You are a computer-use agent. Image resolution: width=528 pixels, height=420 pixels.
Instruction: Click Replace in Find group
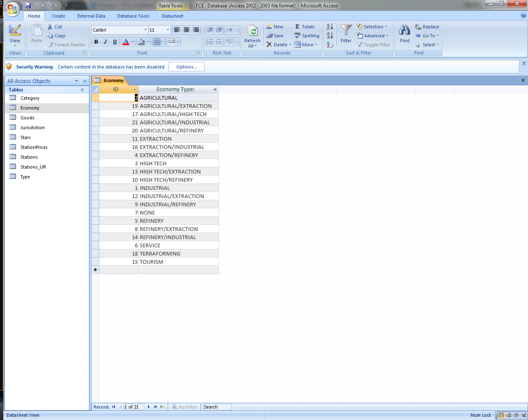click(427, 27)
